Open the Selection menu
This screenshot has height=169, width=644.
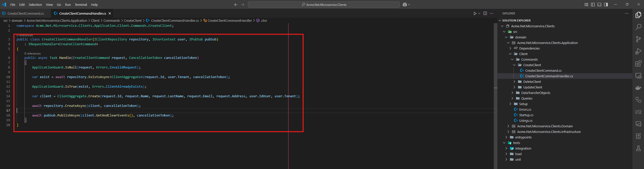tap(35, 5)
